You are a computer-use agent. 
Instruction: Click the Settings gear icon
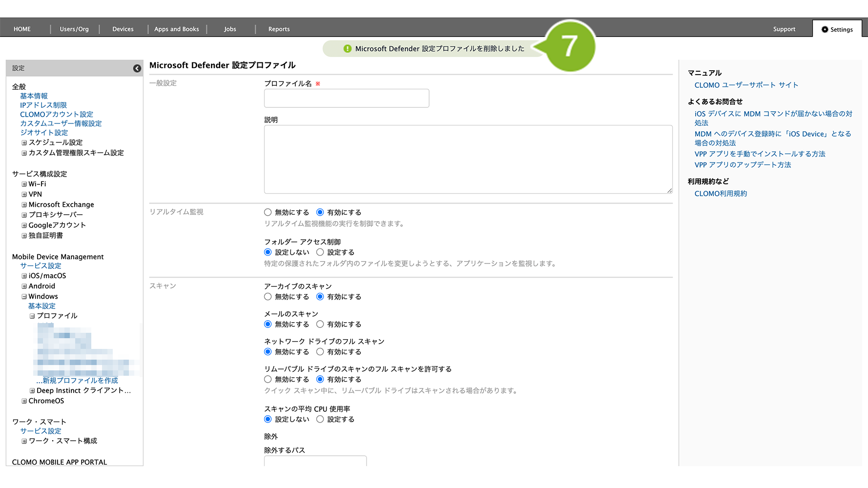coord(825,29)
